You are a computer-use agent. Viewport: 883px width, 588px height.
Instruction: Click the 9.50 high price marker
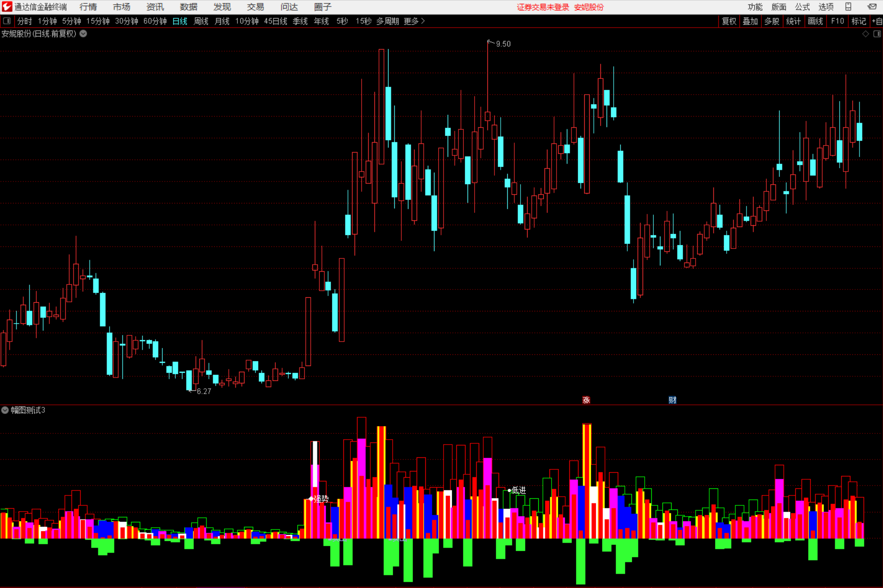click(x=503, y=44)
